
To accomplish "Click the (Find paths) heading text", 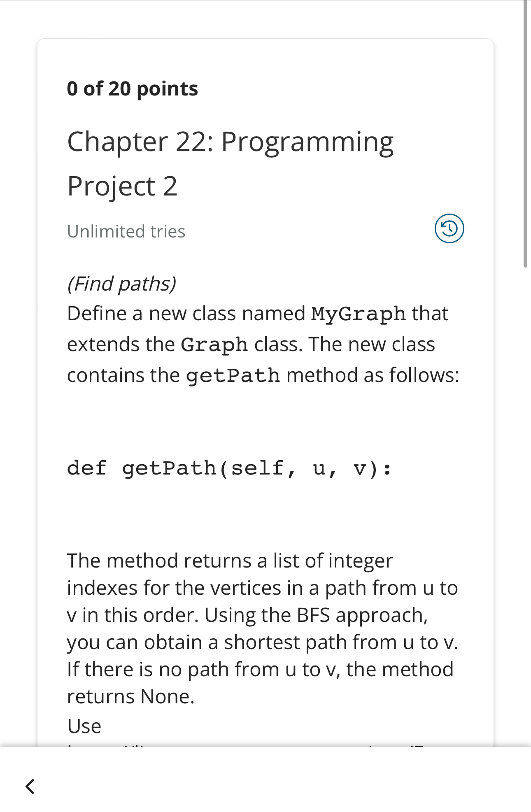I will coord(122,283).
